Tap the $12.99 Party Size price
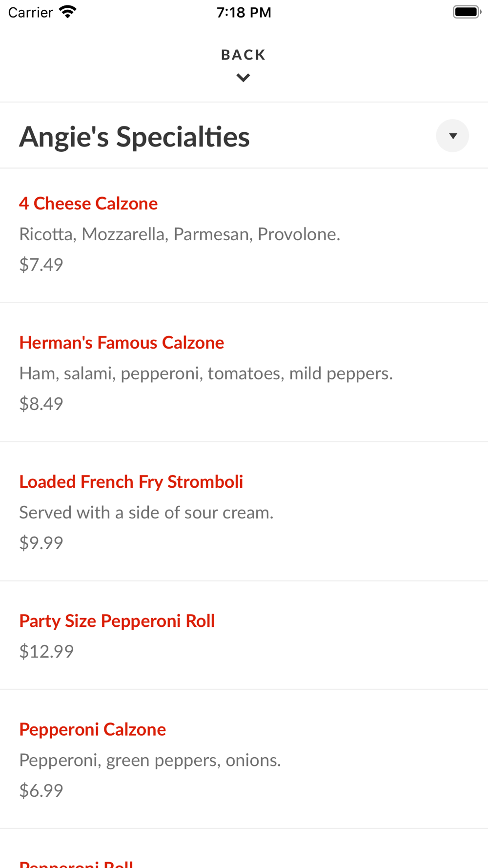 click(46, 651)
